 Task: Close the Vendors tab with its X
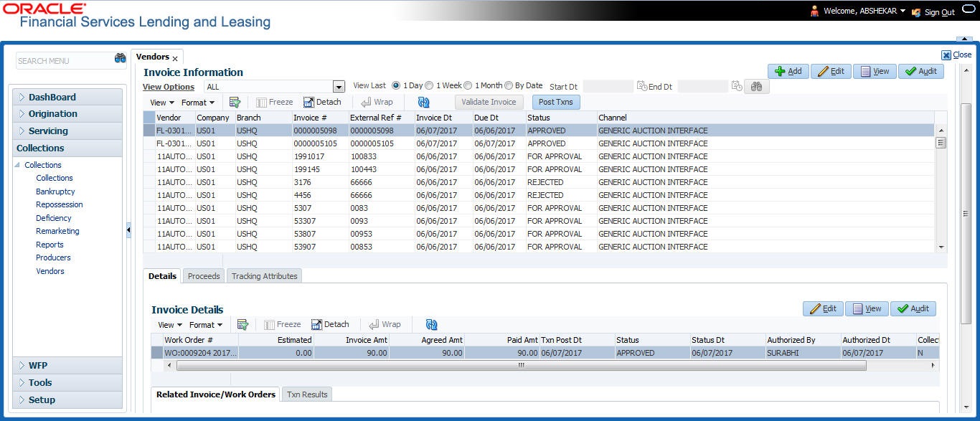tap(175, 58)
